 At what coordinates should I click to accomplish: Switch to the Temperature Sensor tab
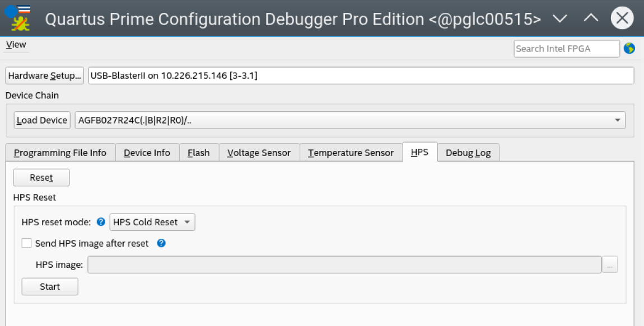351,153
